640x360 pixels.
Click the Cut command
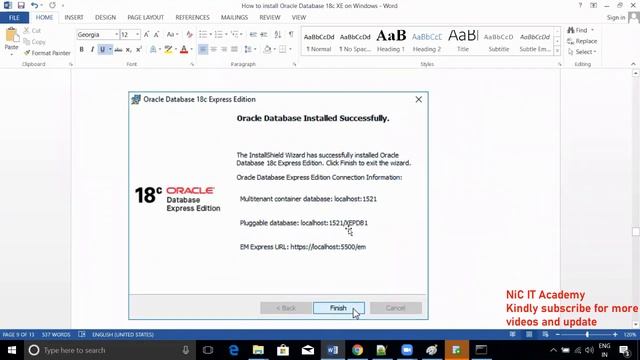point(32,31)
